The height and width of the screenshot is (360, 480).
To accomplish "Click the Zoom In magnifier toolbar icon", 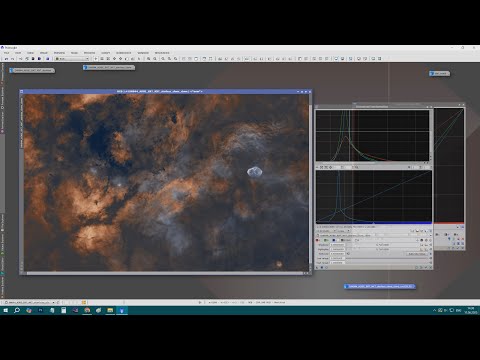I will pyautogui.click(x=148, y=59).
